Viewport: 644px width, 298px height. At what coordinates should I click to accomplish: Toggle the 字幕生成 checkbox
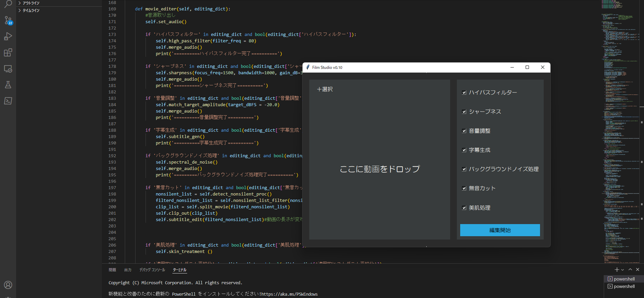click(464, 150)
